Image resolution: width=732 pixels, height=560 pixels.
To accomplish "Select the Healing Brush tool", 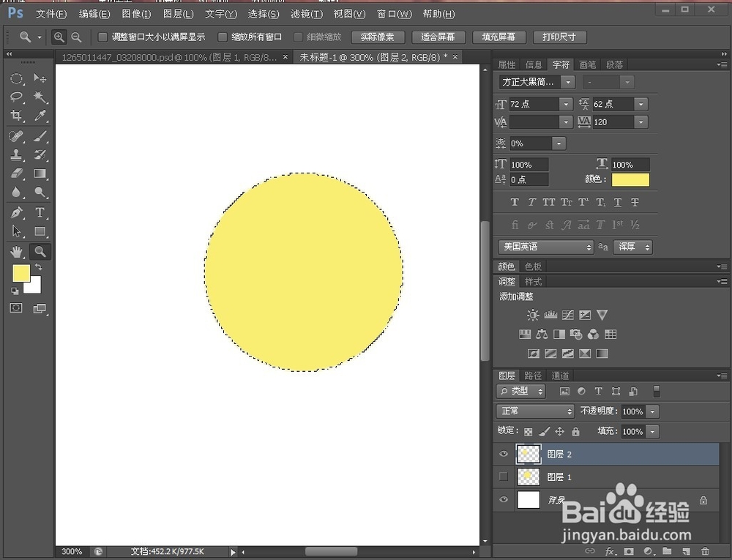I will pos(17,136).
